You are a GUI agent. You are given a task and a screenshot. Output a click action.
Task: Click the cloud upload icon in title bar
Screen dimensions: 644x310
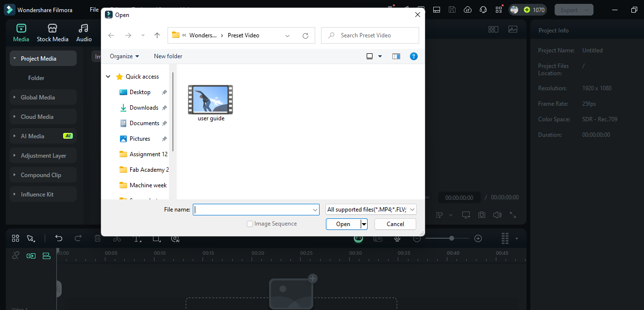tap(467, 10)
